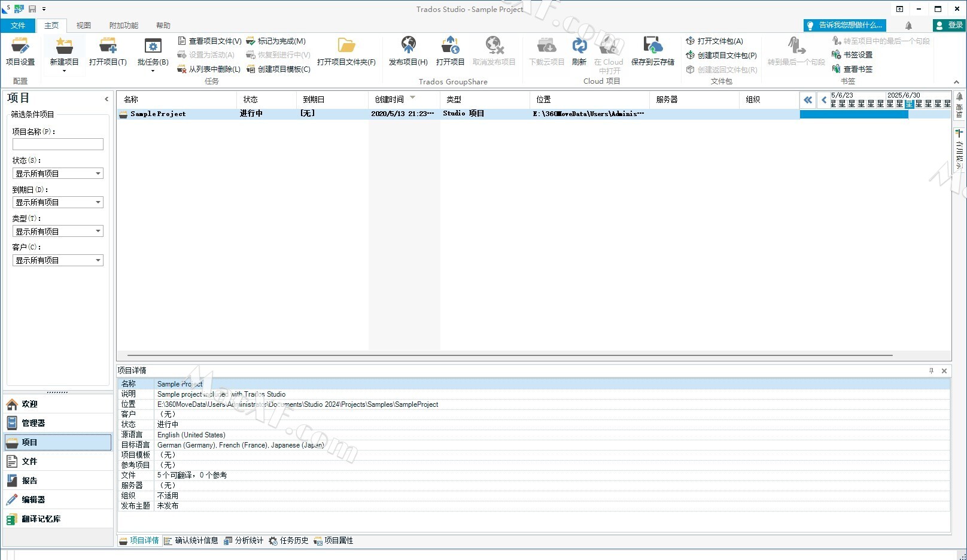Open the 类型(T) filter dropdown

(58, 231)
